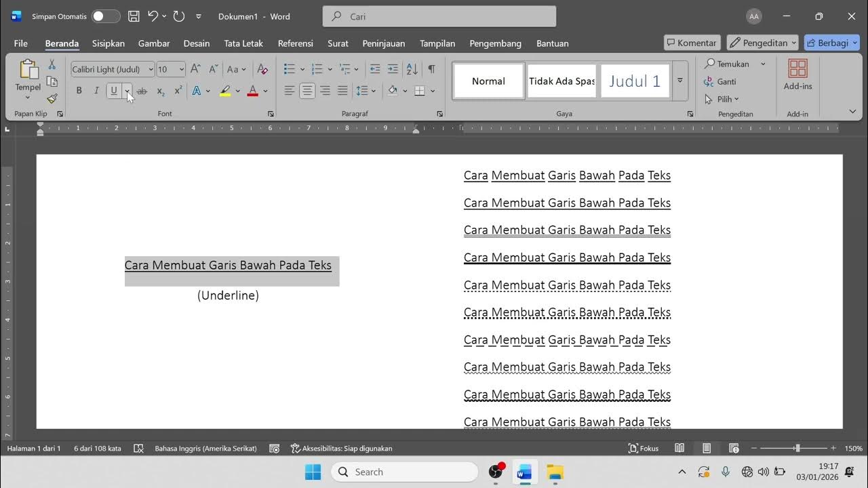This screenshot has height=488, width=868.
Task: Click the Komentar button
Action: (692, 43)
